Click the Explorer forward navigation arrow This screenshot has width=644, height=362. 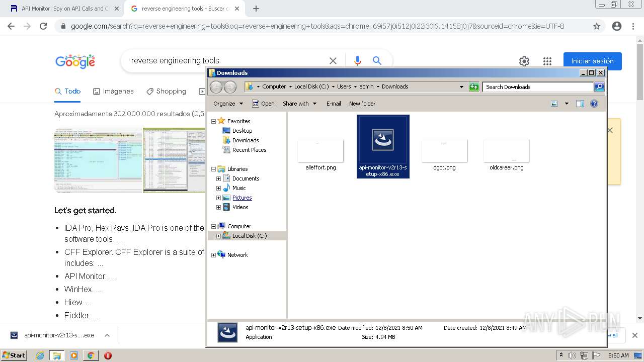tap(230, 86)
